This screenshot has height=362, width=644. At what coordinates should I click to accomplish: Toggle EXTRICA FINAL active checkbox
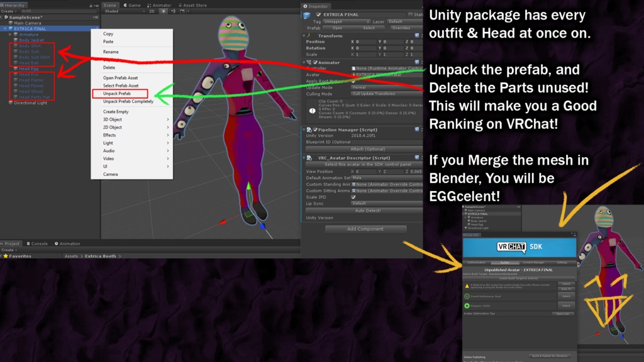pyautogui.click(x=318, y=14)
